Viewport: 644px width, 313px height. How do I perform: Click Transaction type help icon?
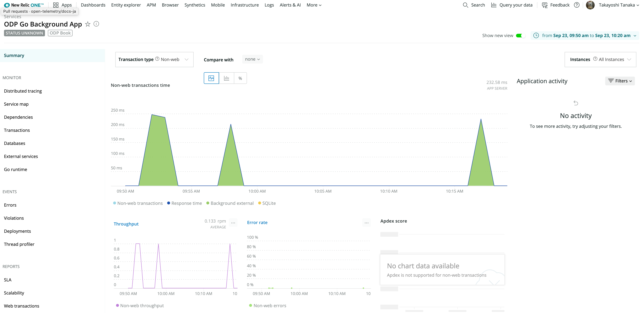coord(157,59)
